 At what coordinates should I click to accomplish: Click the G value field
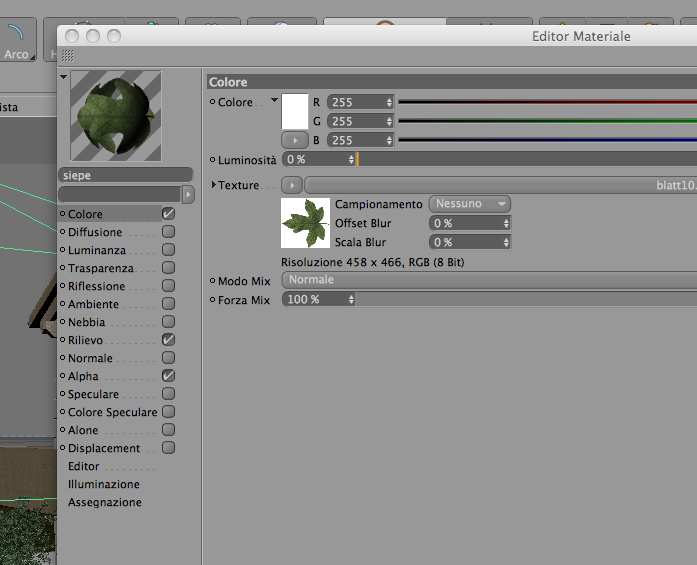pos(357,121)
